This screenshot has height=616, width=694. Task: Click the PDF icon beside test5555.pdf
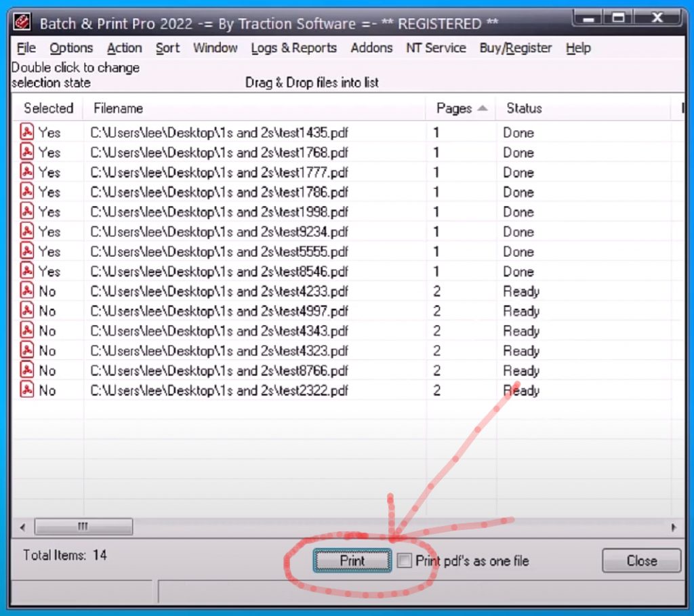24,251
